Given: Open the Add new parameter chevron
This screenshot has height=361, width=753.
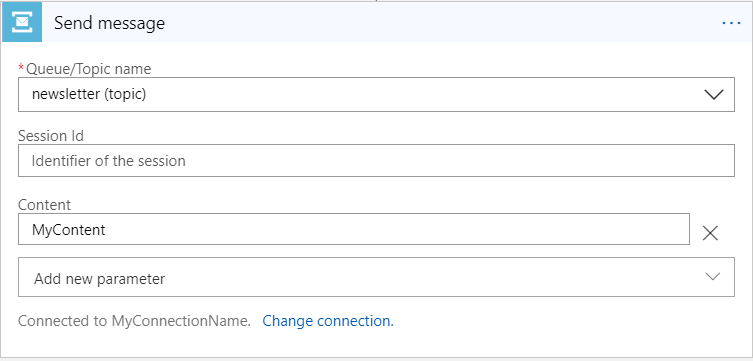Looking at the screenshot, I should click(x=713, y=277).
